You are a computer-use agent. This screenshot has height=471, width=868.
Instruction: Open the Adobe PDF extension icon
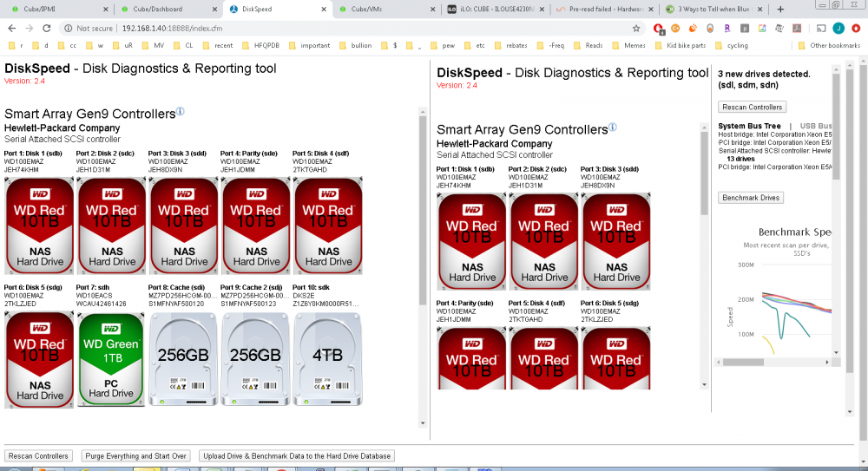click(x=797, y=29)
